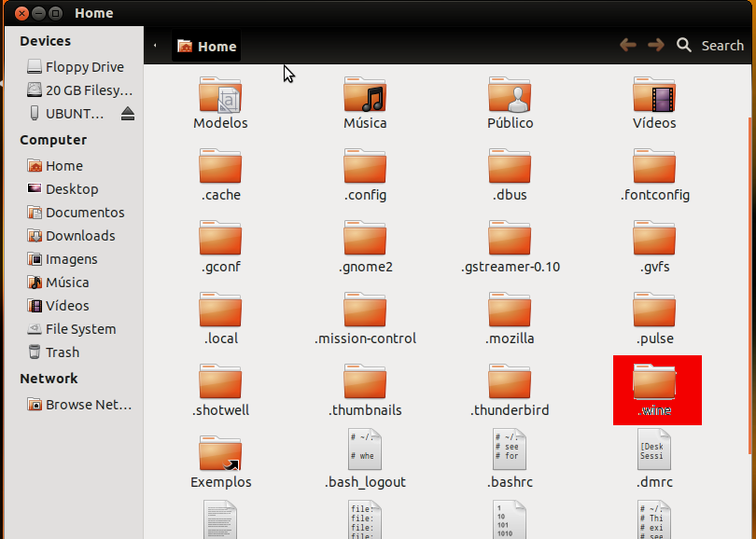This screenshot has height=539, width=756.
Task: Select the .dmrc file
Action: pyautogui.click(x=654, y=459)
